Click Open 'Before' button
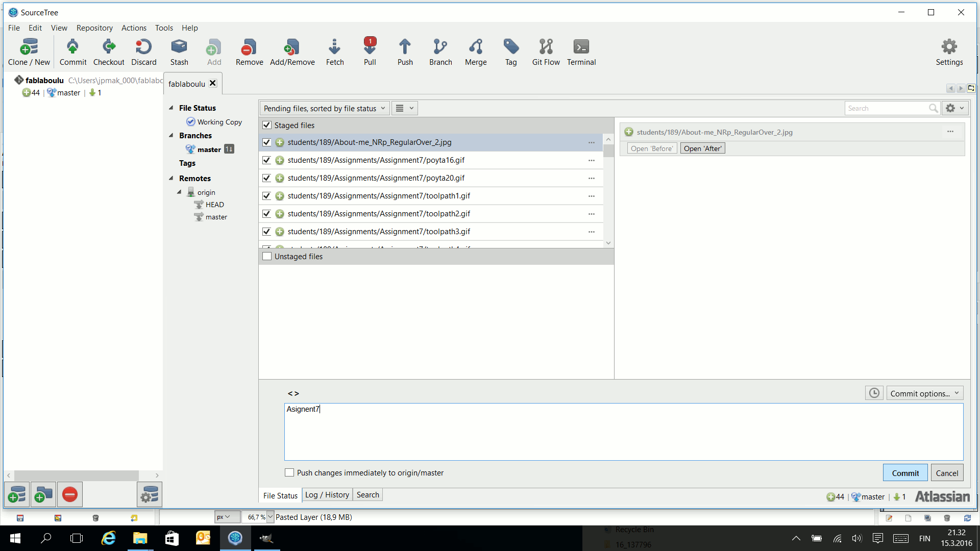980x551 pixels. tap(652, 148)
